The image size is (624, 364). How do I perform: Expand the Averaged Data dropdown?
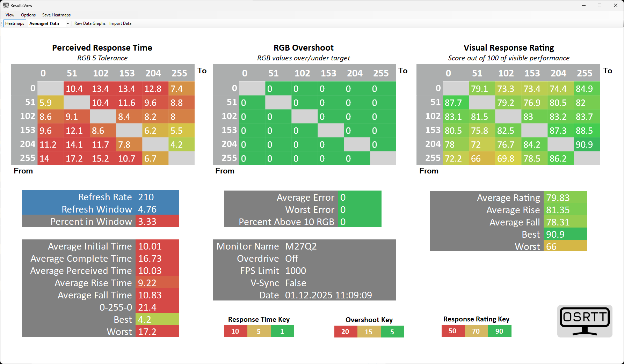point(68,24)
